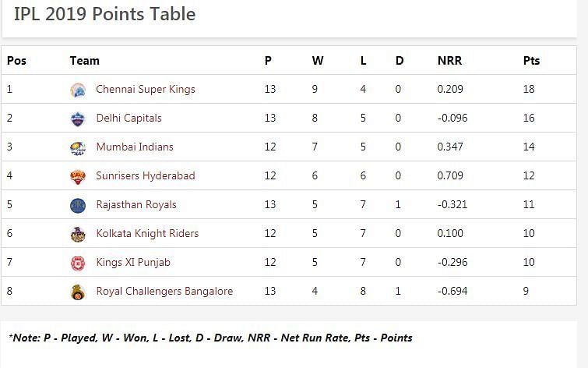Click the Team column header
The image size is (588, 368).
point(84,61)
